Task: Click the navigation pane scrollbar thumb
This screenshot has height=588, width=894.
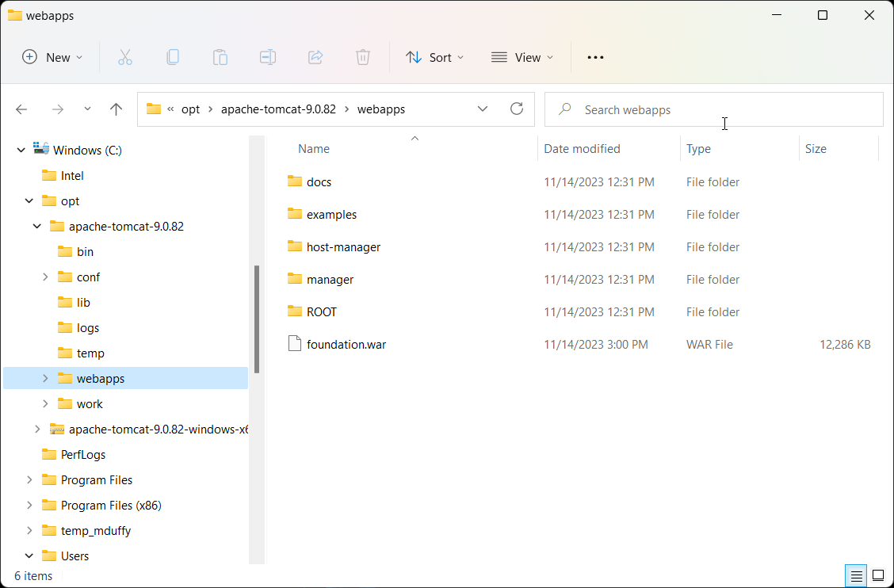Action: tap(257, 319)
